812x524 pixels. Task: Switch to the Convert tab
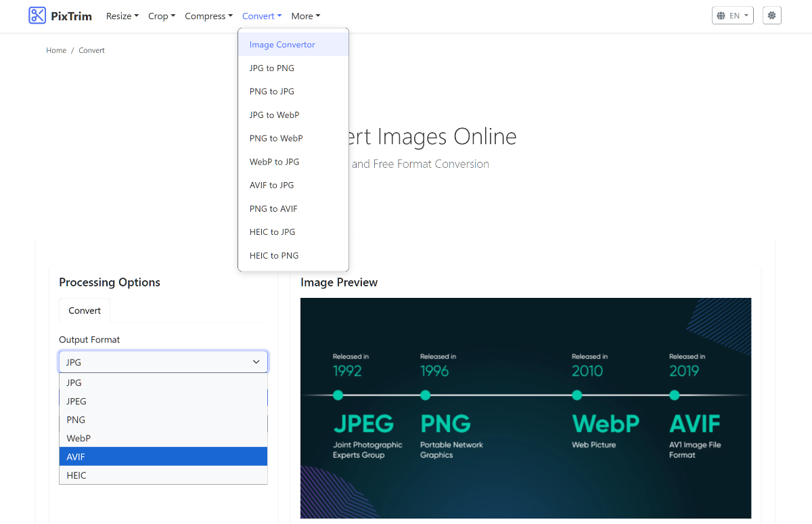tap(85, 311)
